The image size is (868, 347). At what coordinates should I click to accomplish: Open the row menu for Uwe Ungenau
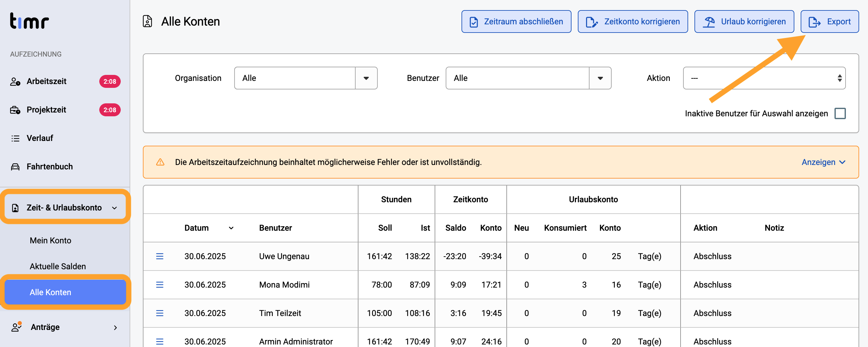point(160,256)
